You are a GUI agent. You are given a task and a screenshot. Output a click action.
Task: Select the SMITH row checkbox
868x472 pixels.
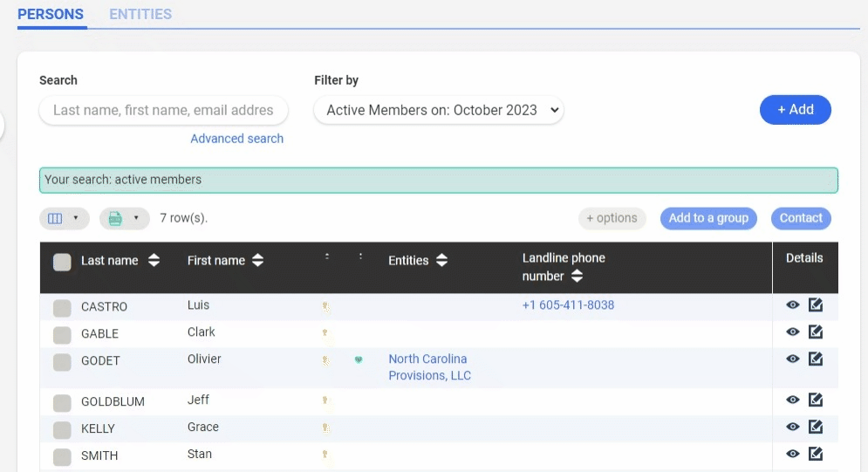tap(62, 457)
